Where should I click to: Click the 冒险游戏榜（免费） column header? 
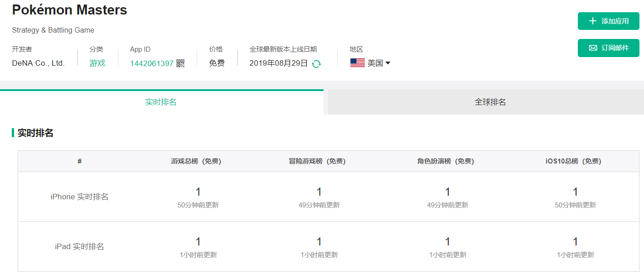pos(317,161)
